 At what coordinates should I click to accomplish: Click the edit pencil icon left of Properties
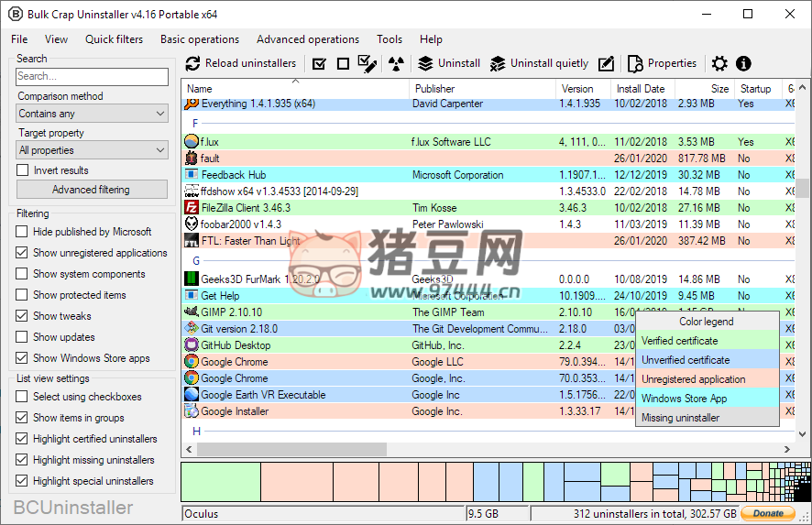coord(606,64)
